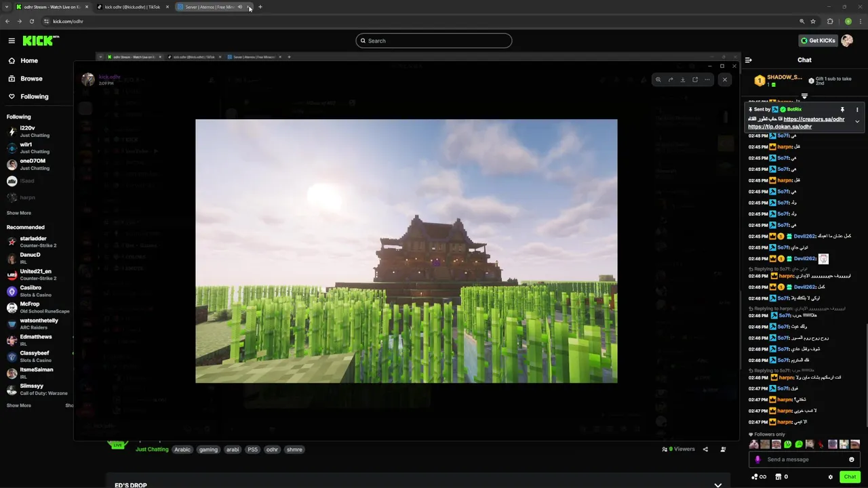Click the SHADOW_S top gifter entry
Viewport: 868px width, 488px height.
click(x=779, y=80)
